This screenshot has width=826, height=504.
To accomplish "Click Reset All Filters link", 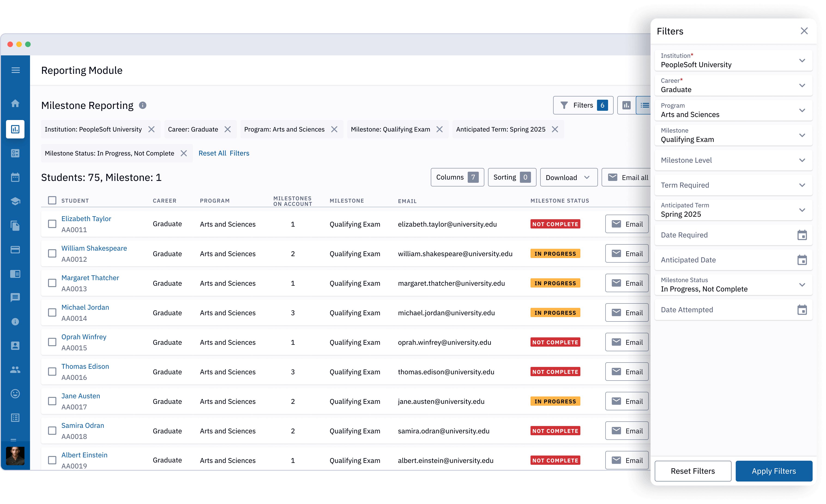I will click(224, 153).
